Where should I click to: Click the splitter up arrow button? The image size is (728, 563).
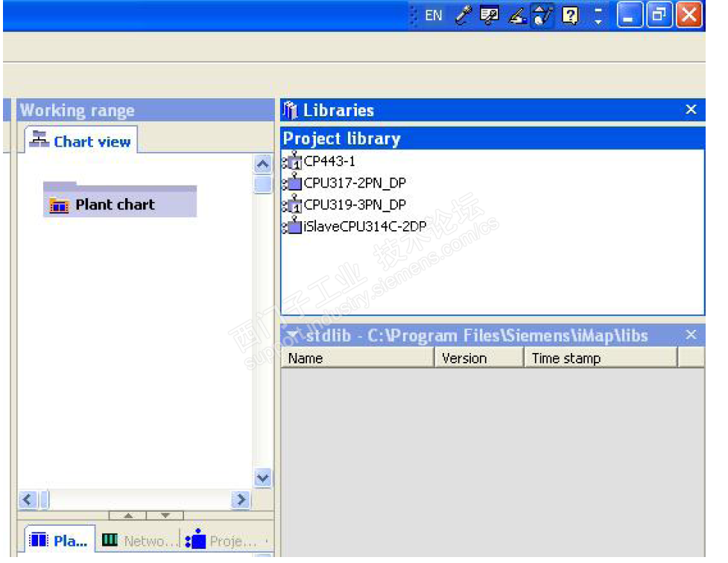pos(127,515)
